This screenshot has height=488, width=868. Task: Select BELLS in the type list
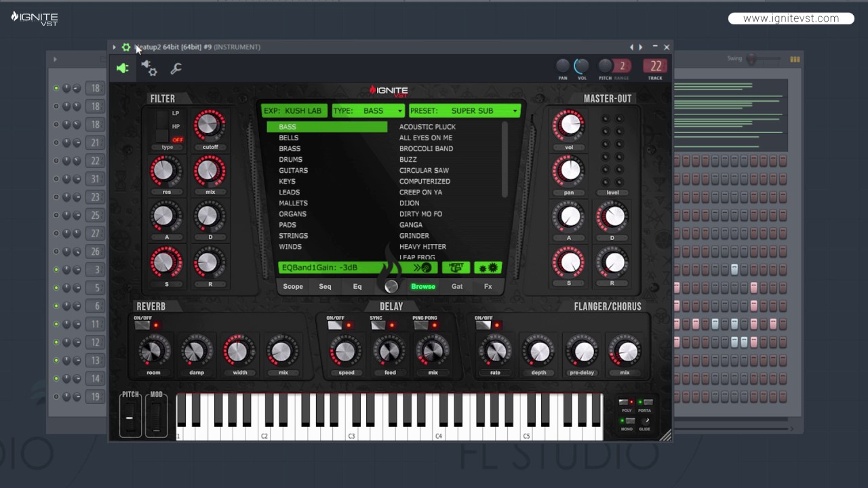click(288, 138)
